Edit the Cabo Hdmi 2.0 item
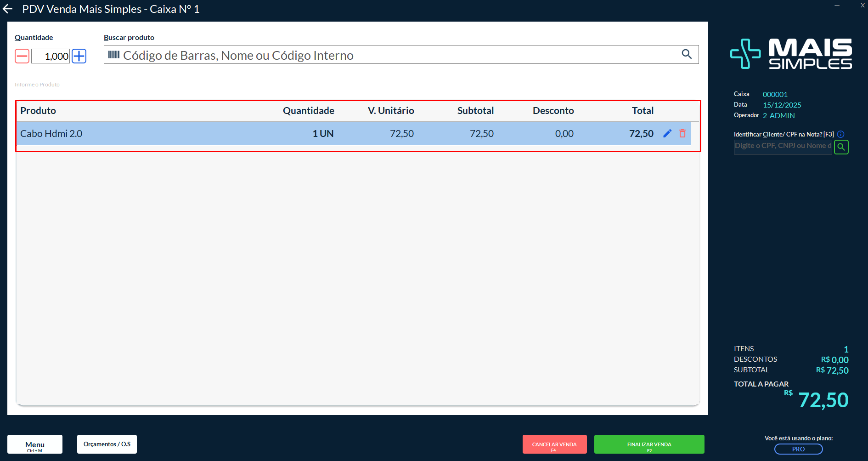This screenshot has width=868, height=461. (x=667, y=133)
